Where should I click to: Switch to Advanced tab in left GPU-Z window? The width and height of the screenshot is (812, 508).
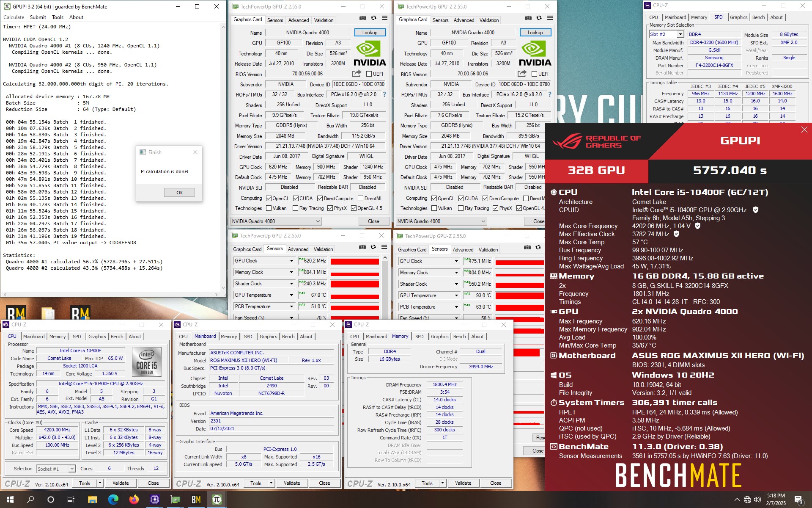coord(299,20)
